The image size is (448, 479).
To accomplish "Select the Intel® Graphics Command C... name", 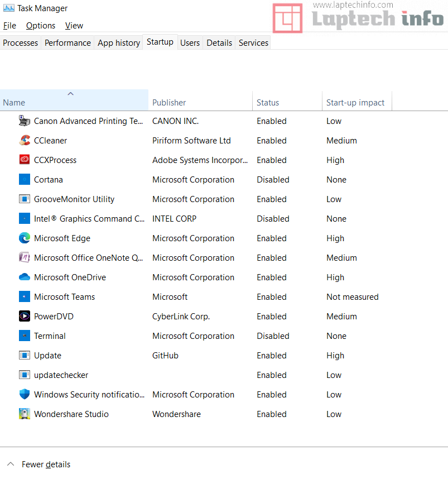I will click(89, 219).
